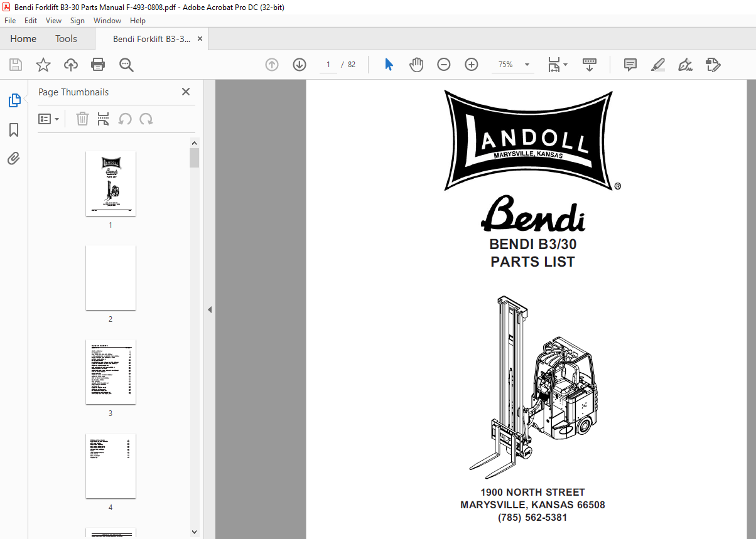This screenshot has height=539, width=756.
Task: Rotate page counterclockwise
Action: (125, 119)
